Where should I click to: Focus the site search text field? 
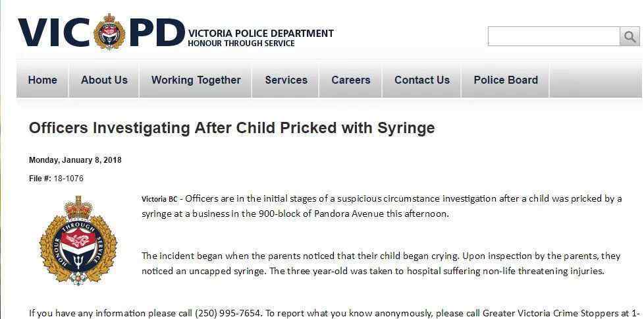pyautogui.click(x=554, y=37)
